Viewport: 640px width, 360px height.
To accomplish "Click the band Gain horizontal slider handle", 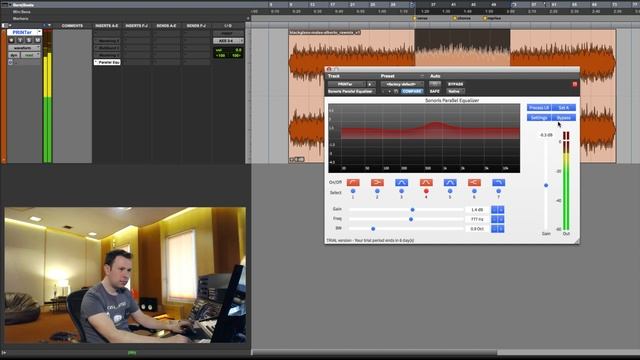I will (412, 209).
